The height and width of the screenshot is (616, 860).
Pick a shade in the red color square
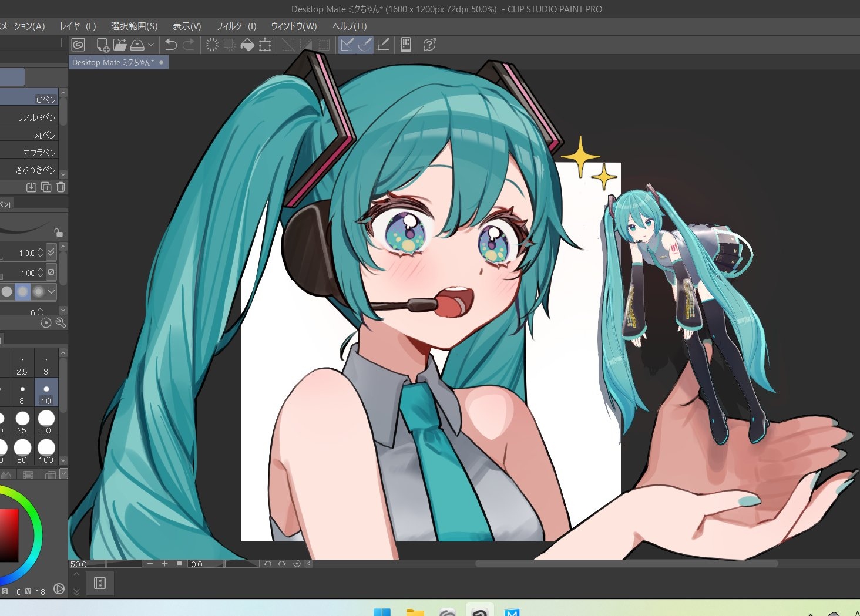8,534
